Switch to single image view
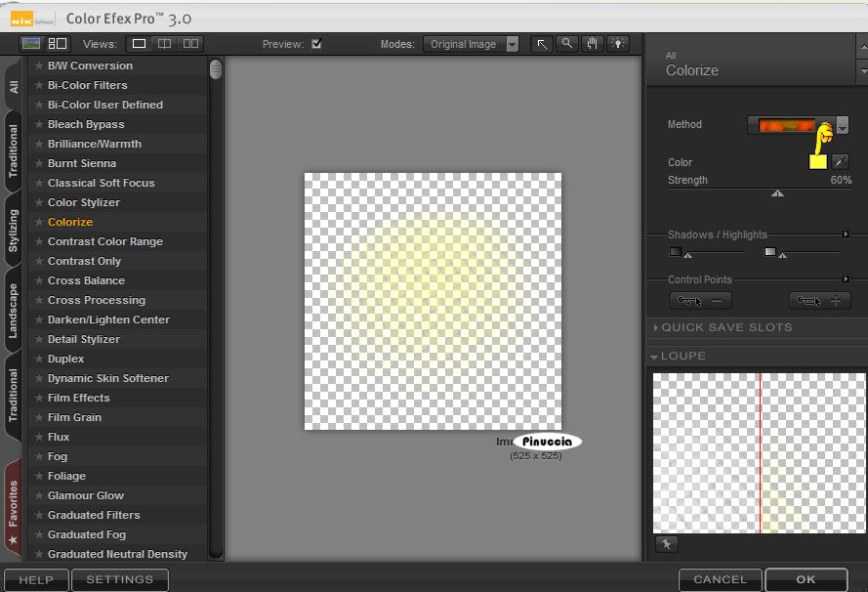The height and width of the screenshot is (592, 868). point(139,44)
